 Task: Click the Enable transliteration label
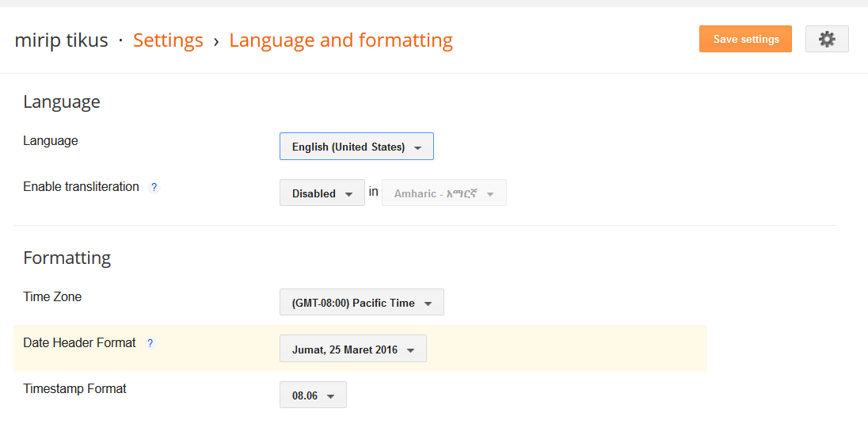81,187
